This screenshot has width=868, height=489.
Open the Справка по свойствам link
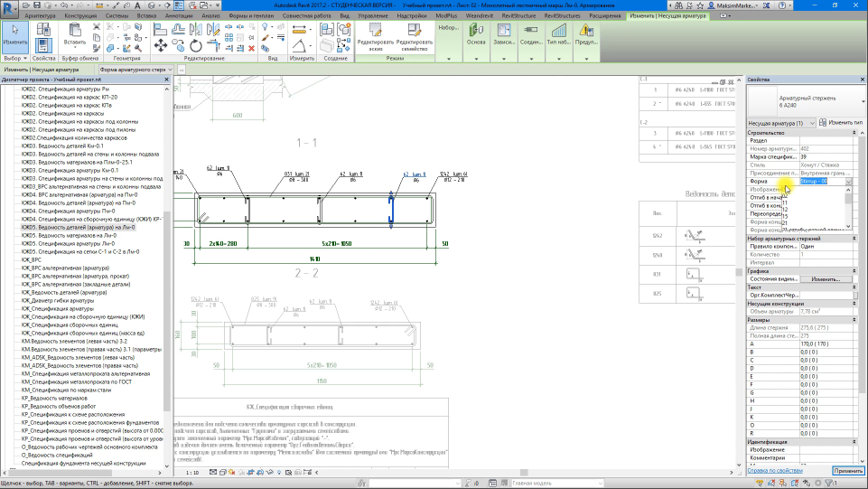(x=775, y=471)
